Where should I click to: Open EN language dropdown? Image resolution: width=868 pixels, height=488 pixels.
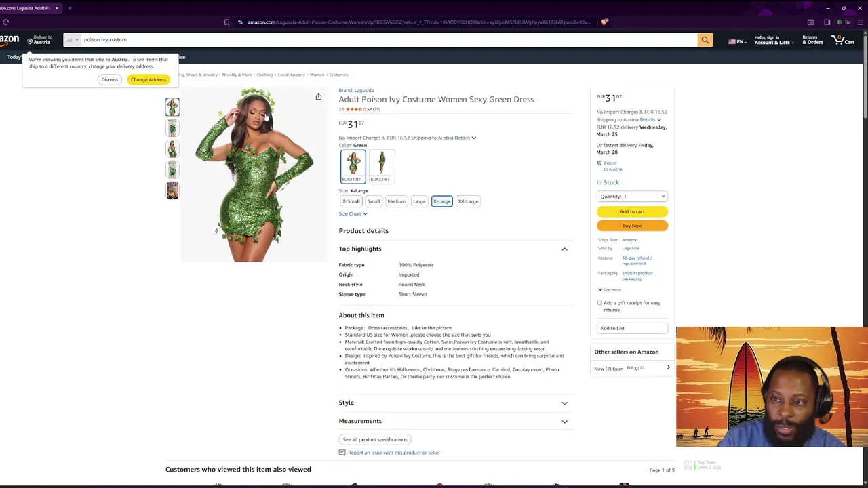[x=738, y=41]
